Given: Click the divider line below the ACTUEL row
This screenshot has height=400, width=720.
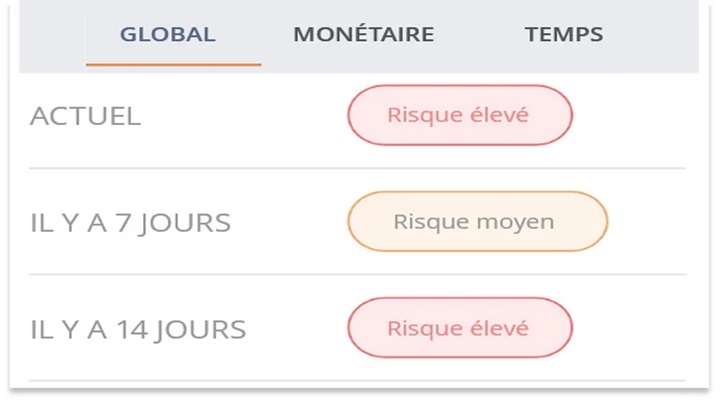Looking at the screenshot, I should [x=357, y=169].
